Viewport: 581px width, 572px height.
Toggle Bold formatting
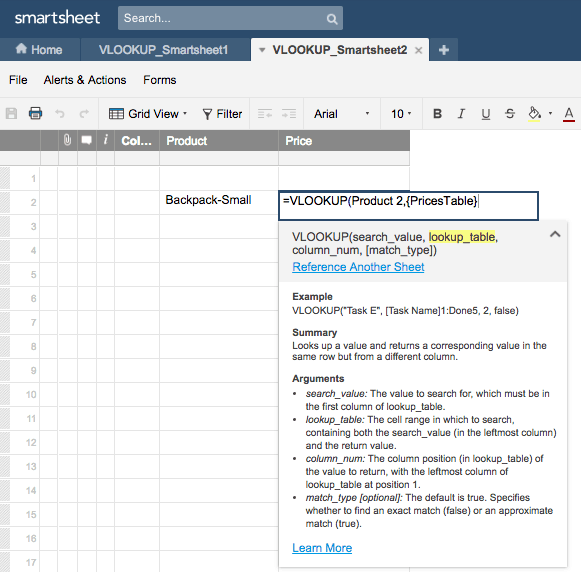(437, 113)
